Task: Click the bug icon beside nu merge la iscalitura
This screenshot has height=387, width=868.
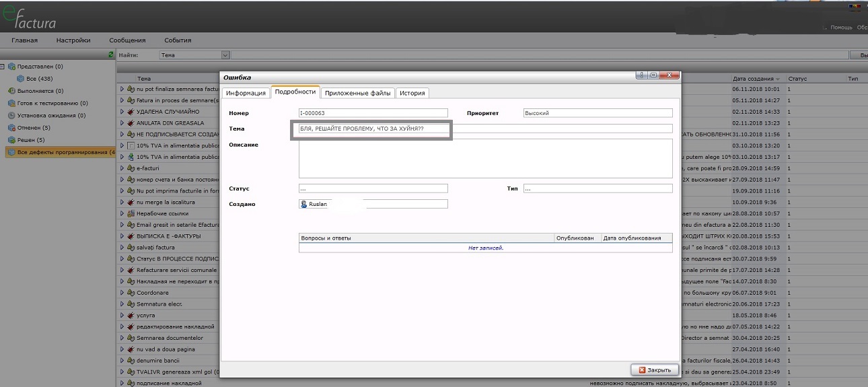Action: (131, 202)
